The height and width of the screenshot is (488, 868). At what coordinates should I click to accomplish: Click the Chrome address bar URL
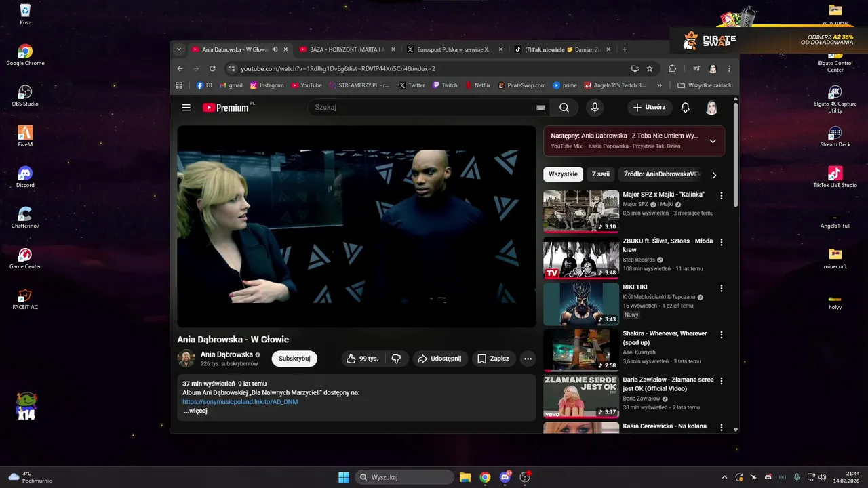click(x=338, y=68)
